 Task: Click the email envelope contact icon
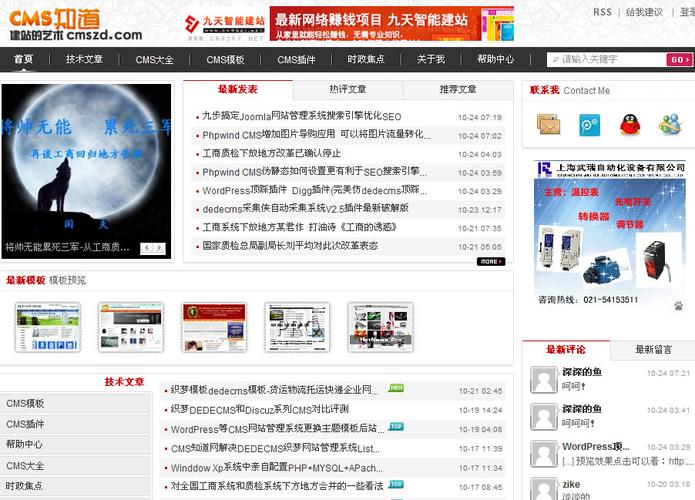pos(549,125)
